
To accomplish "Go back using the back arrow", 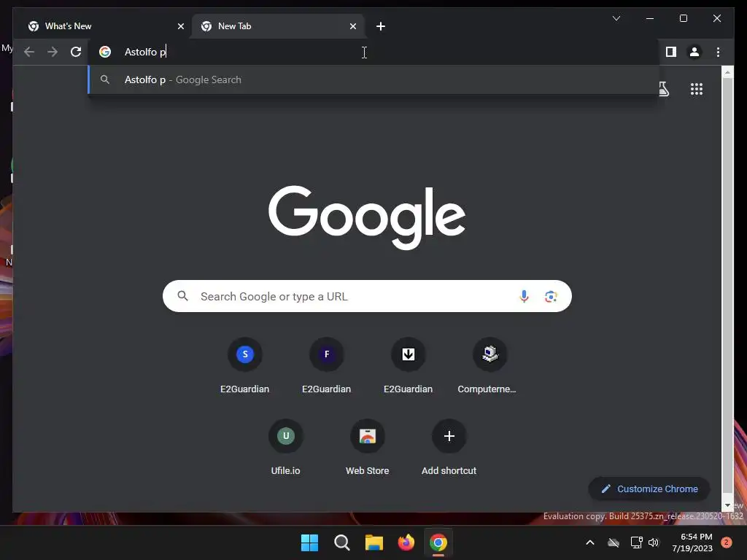I will click(29, 52).
